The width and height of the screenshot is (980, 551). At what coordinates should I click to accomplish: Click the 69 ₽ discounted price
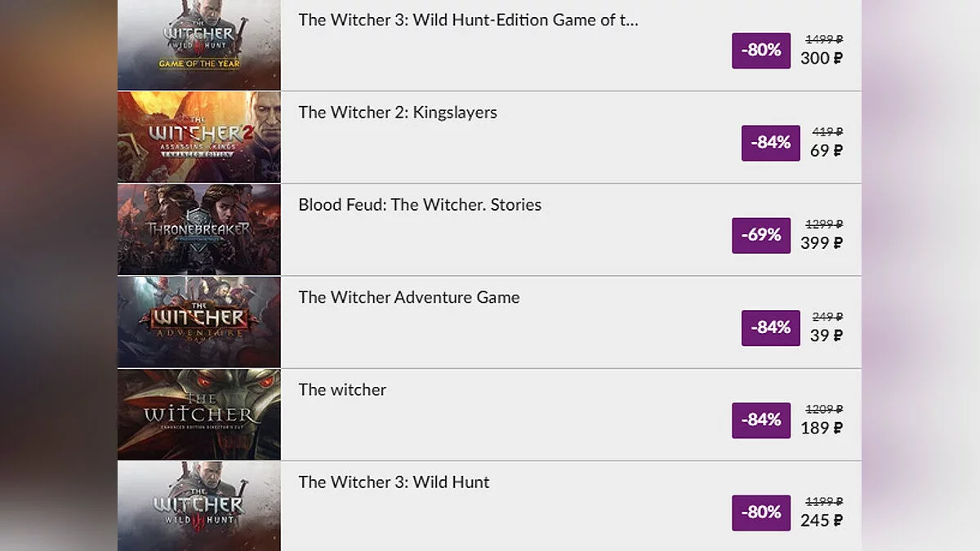coord(826,150)
